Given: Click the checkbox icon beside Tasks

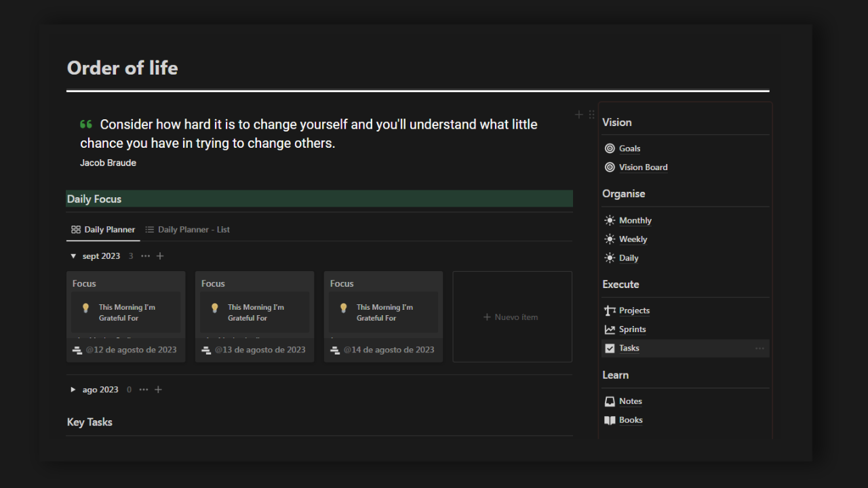Looking at the screenshot, I should point(610,348).
